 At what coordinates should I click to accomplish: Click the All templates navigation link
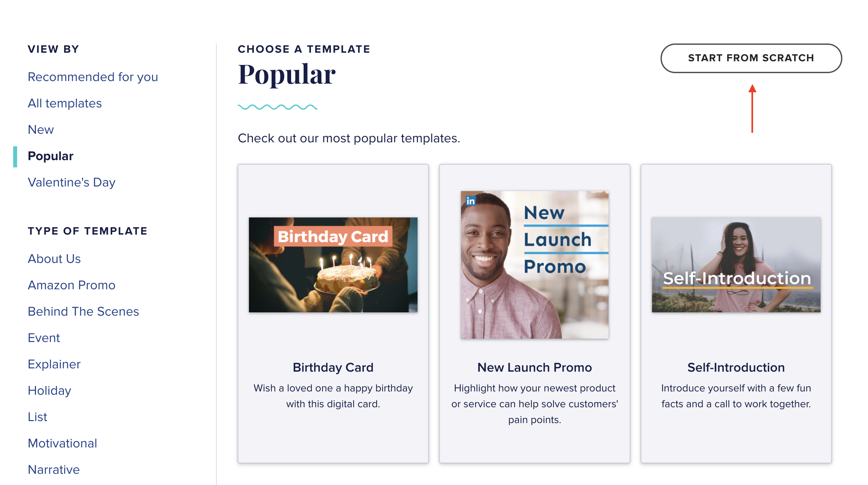coord(65,103)
